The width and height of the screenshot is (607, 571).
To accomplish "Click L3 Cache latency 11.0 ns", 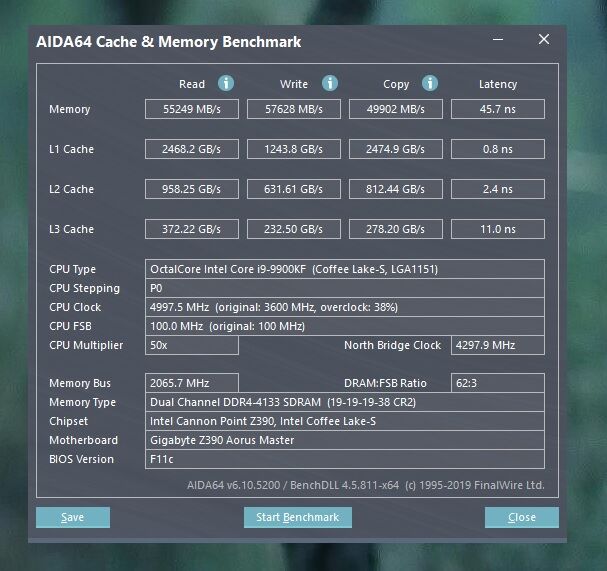I will [x=498, y=229].
